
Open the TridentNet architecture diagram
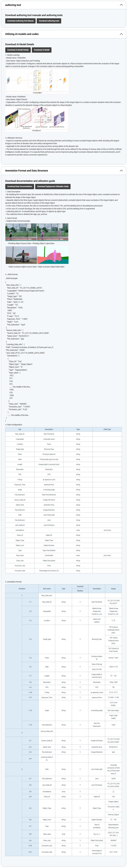[x=37, y=82]
